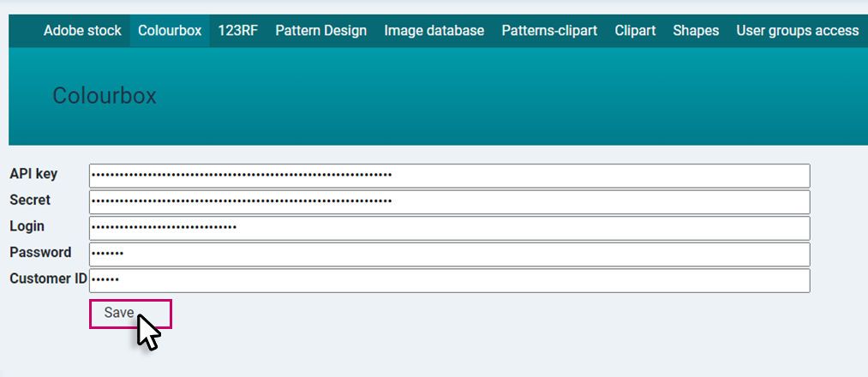Image resolution: width=868 pixels, height=377 pixels.
Task: Open the Shapes tab
Action: tap(696, 31)
